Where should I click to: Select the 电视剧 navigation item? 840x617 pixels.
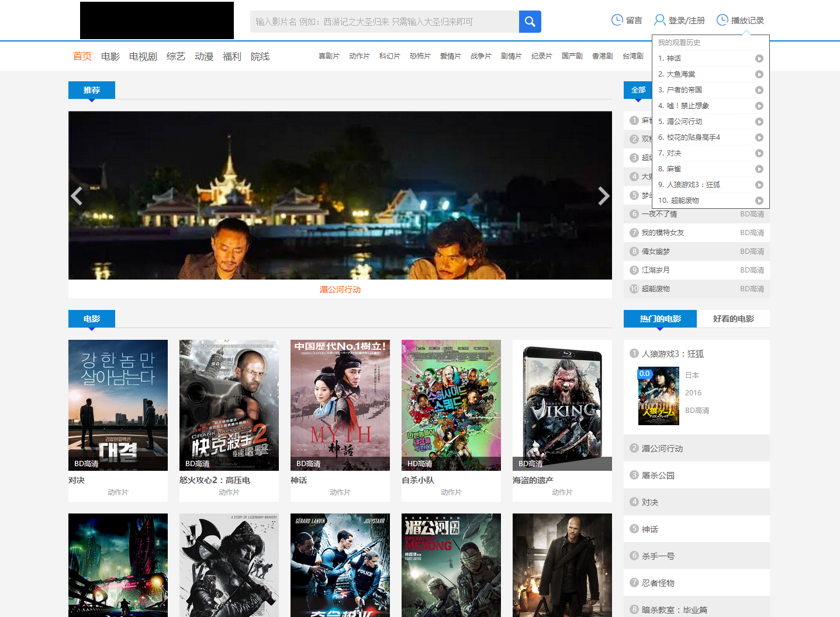143,56
